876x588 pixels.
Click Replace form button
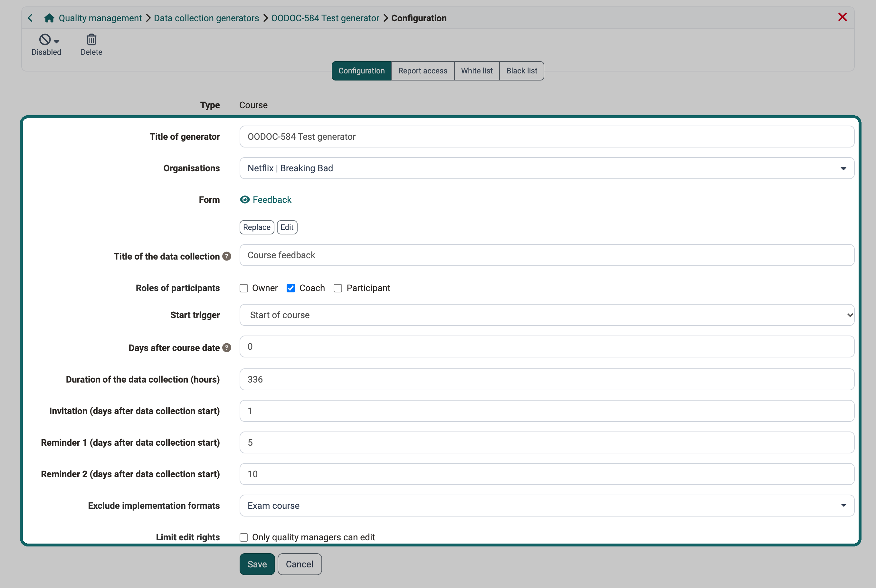tap(257, 227)
